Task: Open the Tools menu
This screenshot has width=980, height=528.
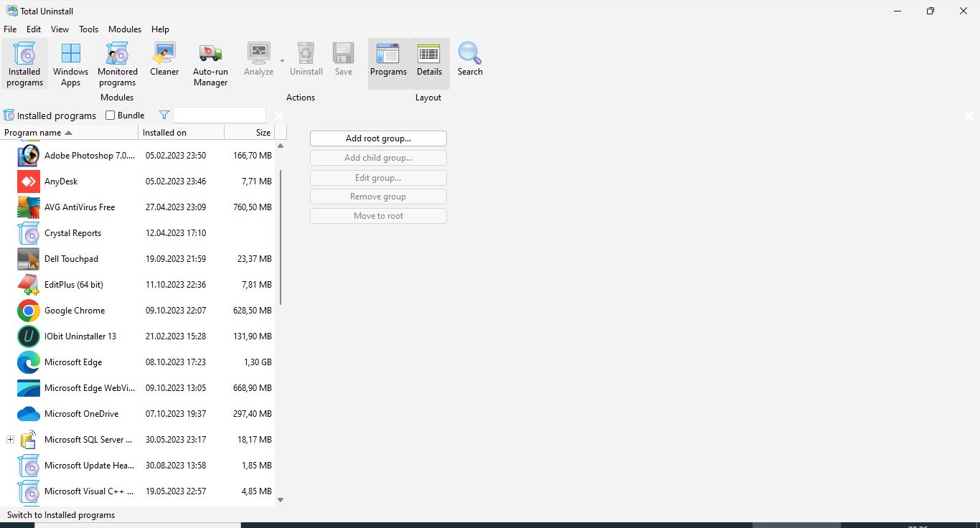Action: coord(89,29)
